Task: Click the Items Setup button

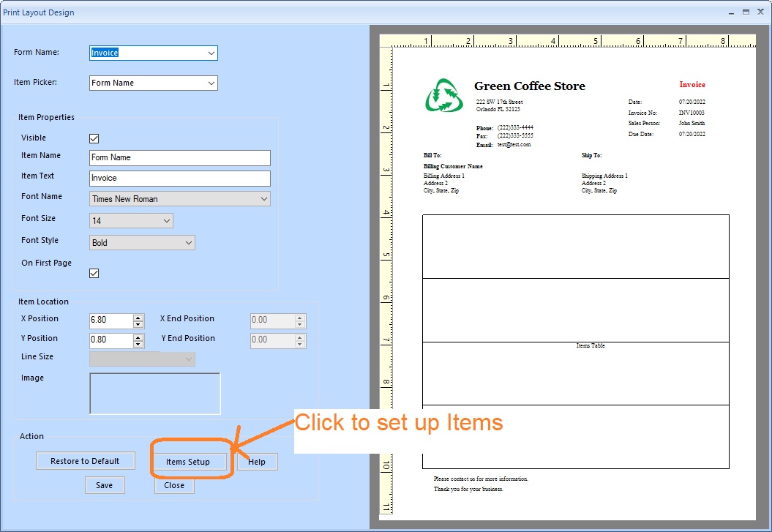Action: pyautogui.click(x=188, y=462)
